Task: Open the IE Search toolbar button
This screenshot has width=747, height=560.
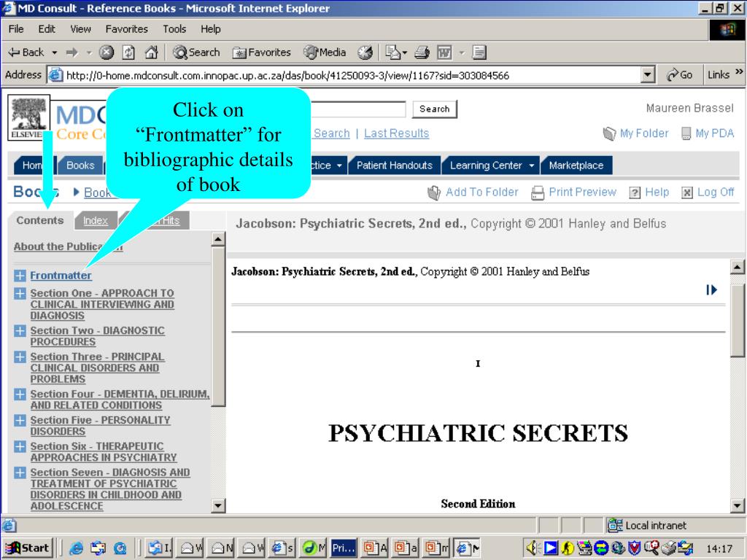Action: (x=196, y=52)
